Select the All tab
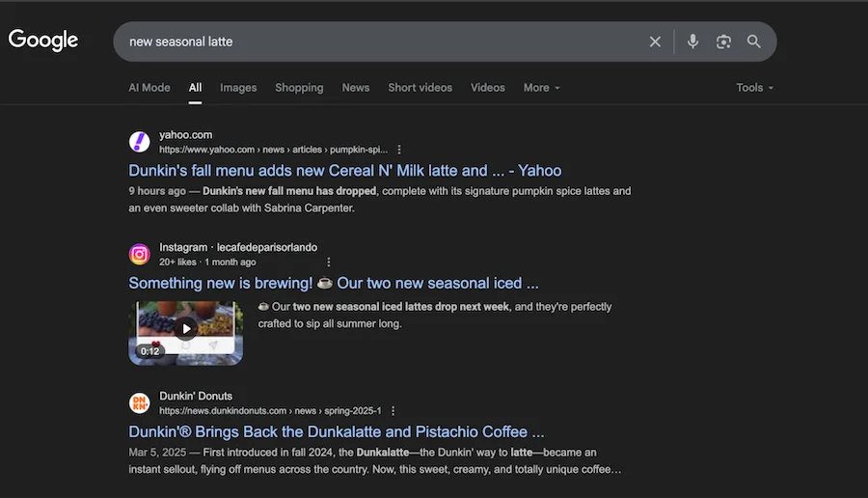 point(195,88)
